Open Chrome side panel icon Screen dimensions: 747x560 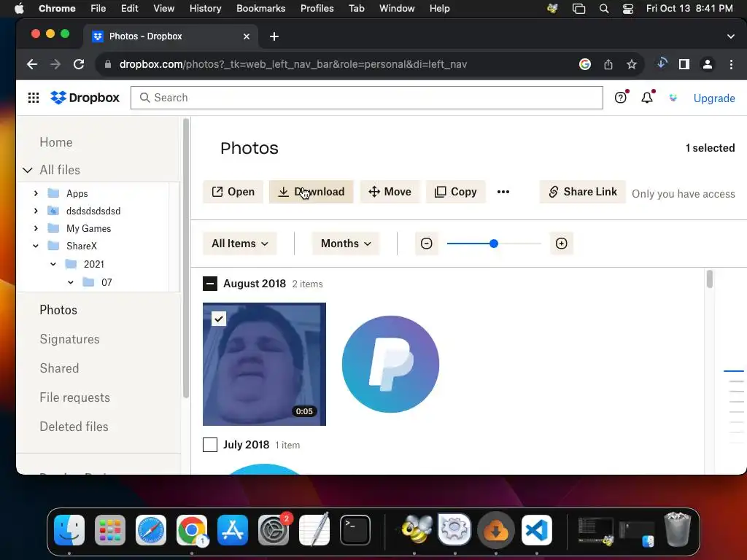tap(684, 64)
